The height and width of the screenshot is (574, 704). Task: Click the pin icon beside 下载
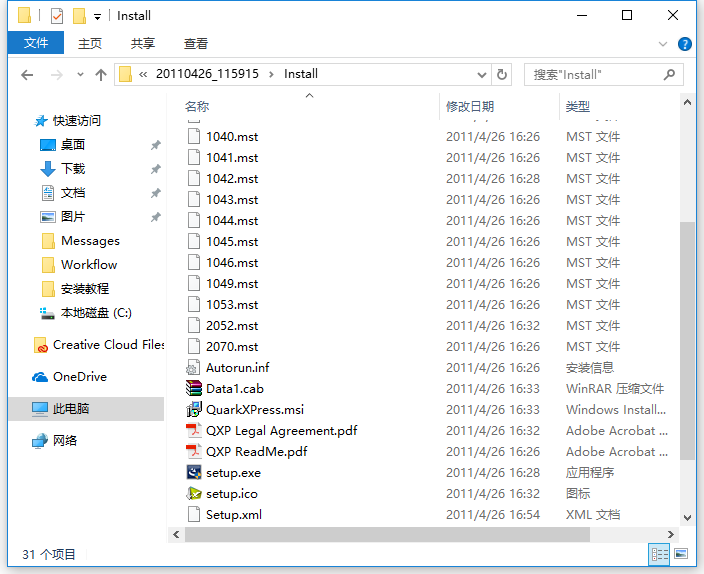(x=155, y=169)
